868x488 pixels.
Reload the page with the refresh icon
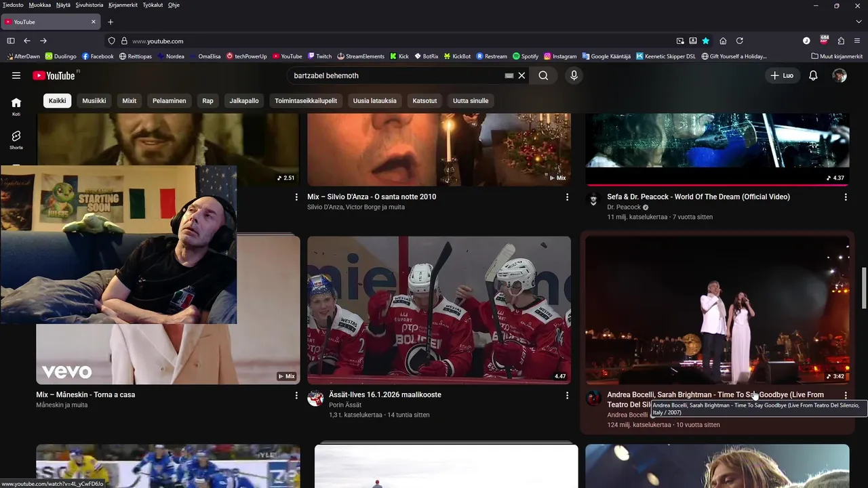(740, 41)
